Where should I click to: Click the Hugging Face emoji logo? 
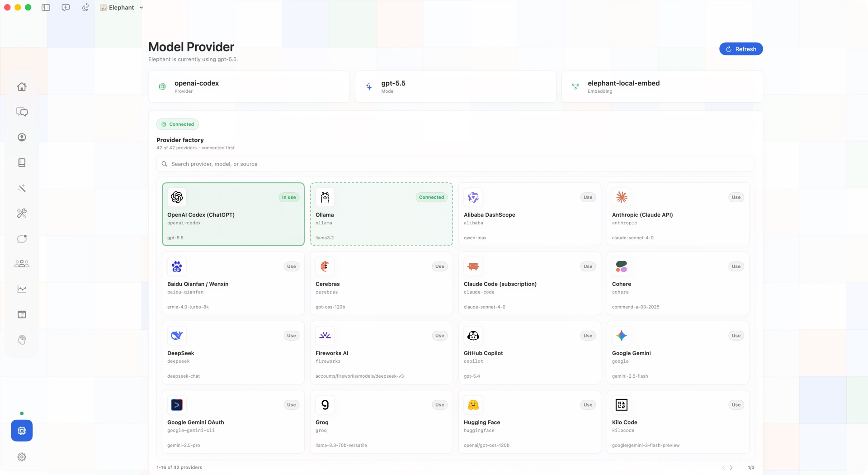tap(473, 405)
